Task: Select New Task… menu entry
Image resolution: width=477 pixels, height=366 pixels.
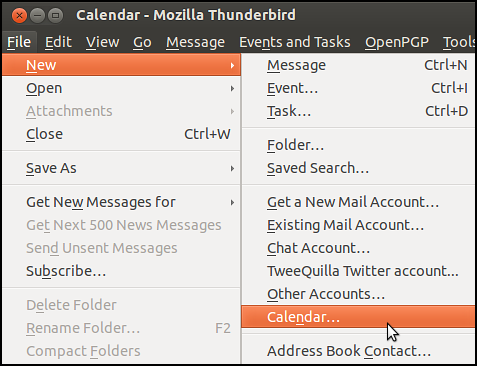Action: pos(358,111)
